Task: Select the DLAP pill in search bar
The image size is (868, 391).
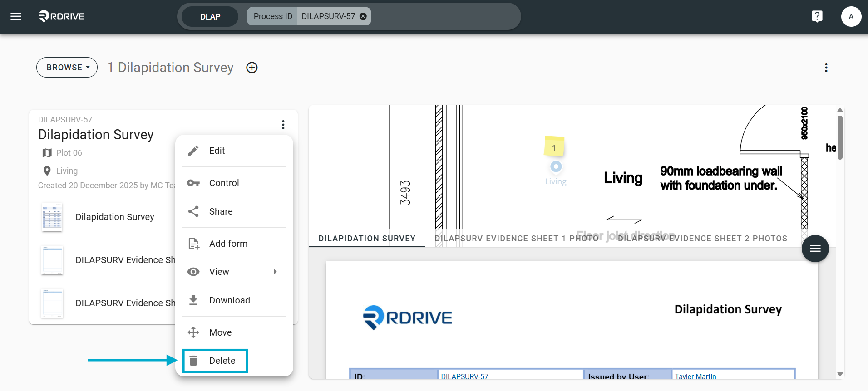Action: (x=210, y=16)
